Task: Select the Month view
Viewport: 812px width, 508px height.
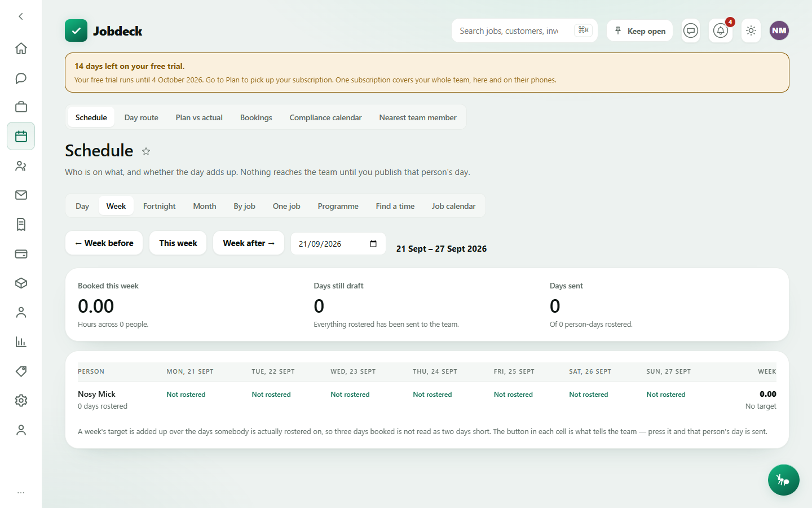Action: tap(205, 206)
